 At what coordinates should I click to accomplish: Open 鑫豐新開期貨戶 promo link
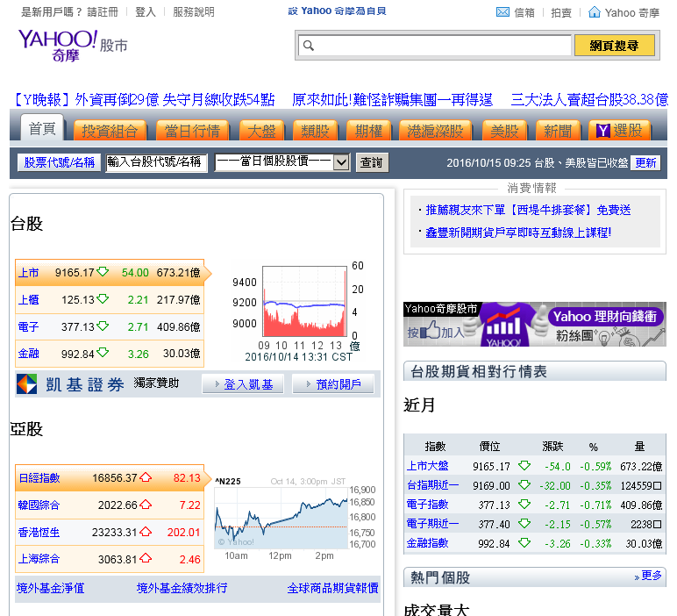(518, 233)
